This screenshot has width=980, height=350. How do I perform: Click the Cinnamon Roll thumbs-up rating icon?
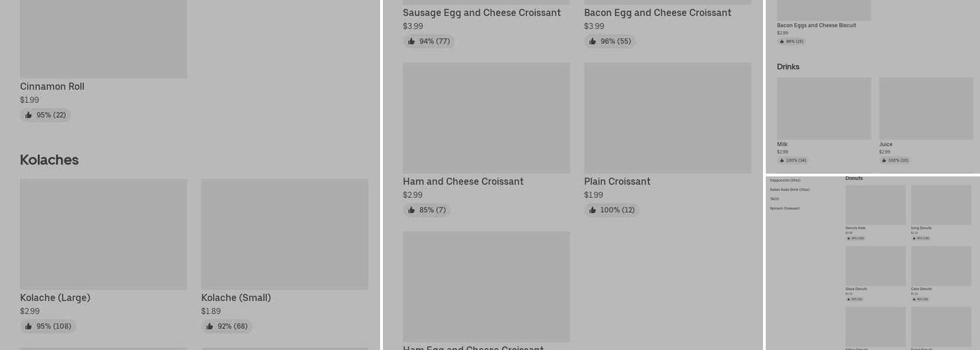coord(29,115)
